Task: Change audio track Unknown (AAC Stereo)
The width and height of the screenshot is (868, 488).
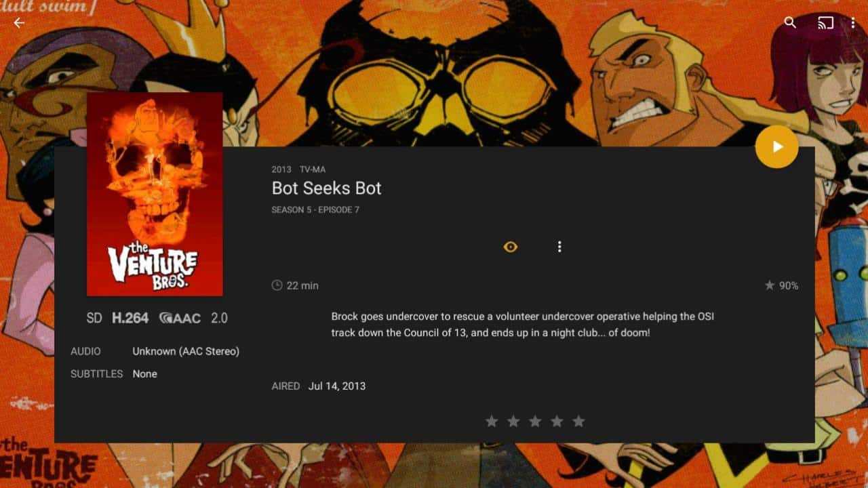Action: point(186,351)
